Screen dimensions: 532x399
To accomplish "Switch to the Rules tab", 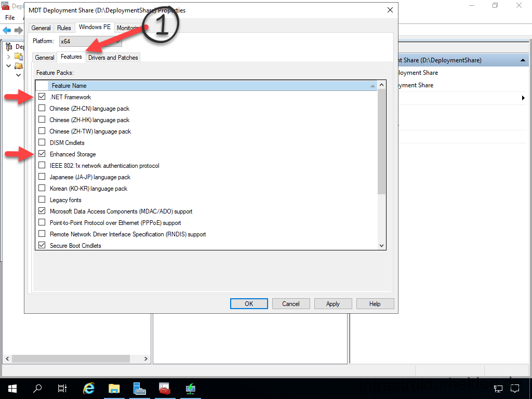I will pyautogui.click(x=64, y=28).
